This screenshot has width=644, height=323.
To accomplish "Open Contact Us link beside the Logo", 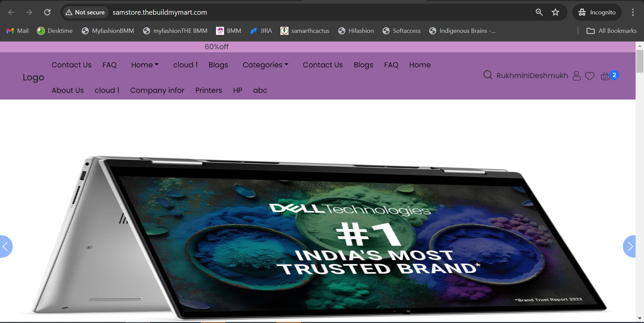I will coord(71,65).
